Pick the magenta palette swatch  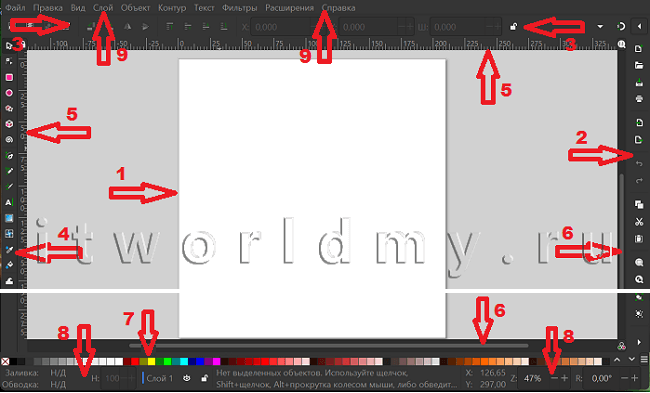[216, 361]
